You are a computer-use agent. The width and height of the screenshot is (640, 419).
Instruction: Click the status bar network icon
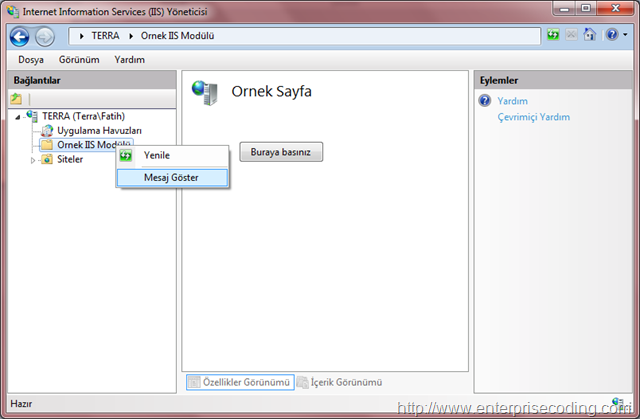(x=618, y=402)
